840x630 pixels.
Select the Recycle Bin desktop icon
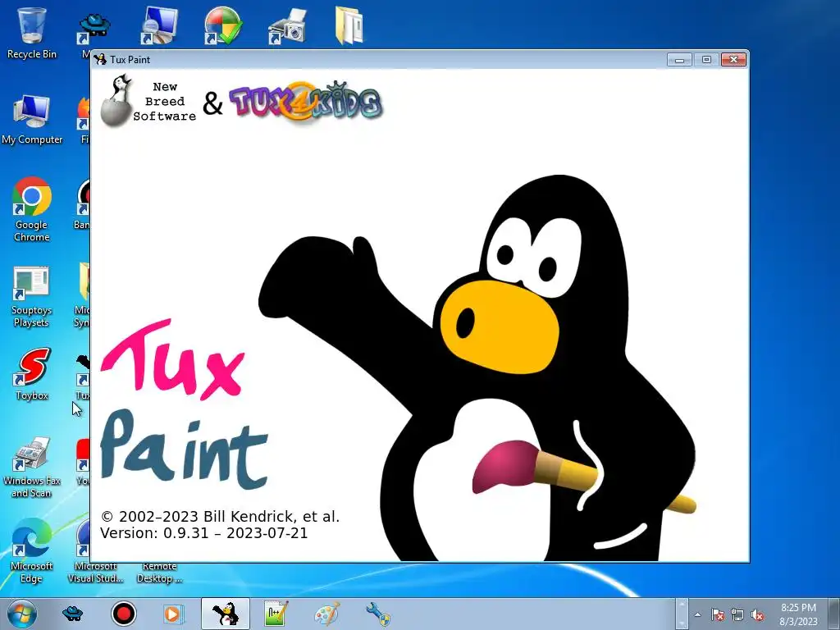pyautogui.click(x=32, y=32)
